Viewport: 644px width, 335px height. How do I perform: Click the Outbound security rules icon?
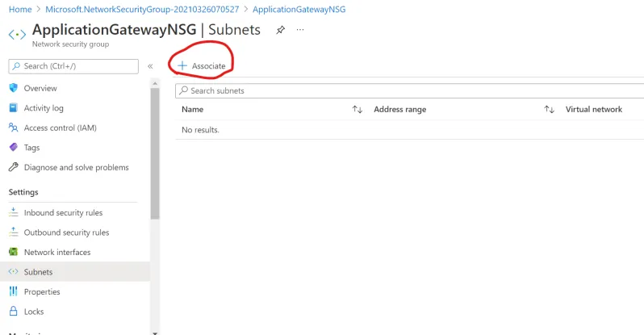pyautogui.click(x=14, y=232)
